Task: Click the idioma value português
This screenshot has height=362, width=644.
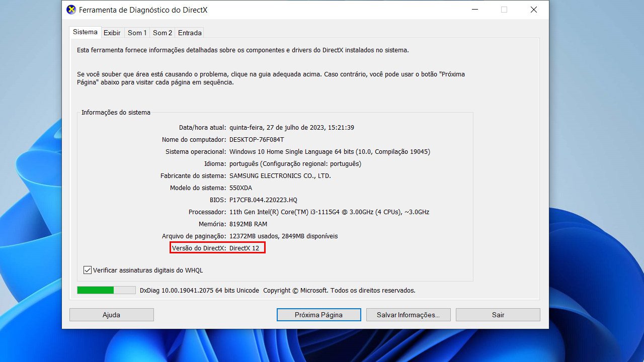Action: point(295,164)
